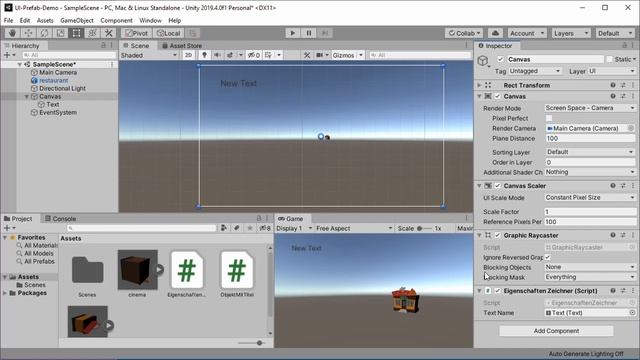
Task: Toggle Canvas object active checkbox
Action: (x=500, y=59)
